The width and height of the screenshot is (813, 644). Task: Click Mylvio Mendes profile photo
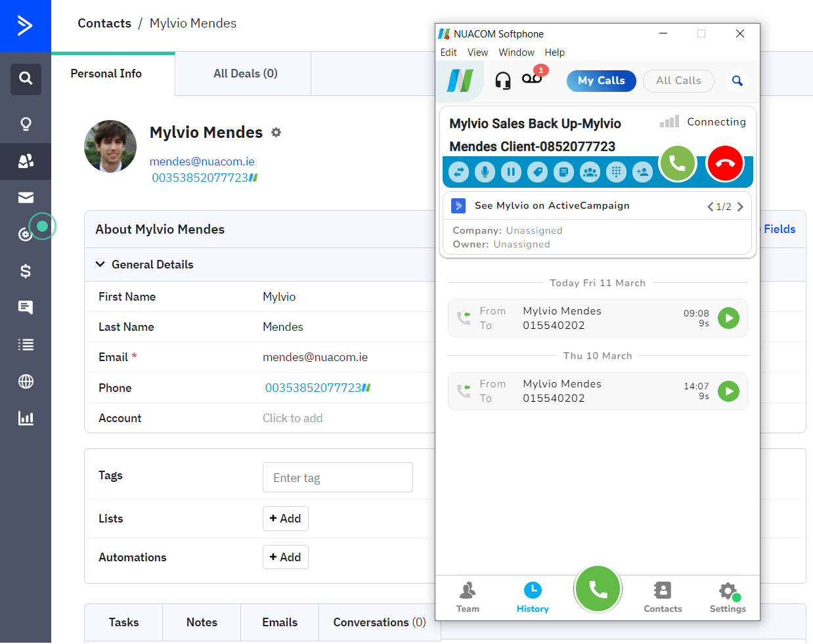click(110, 146)
